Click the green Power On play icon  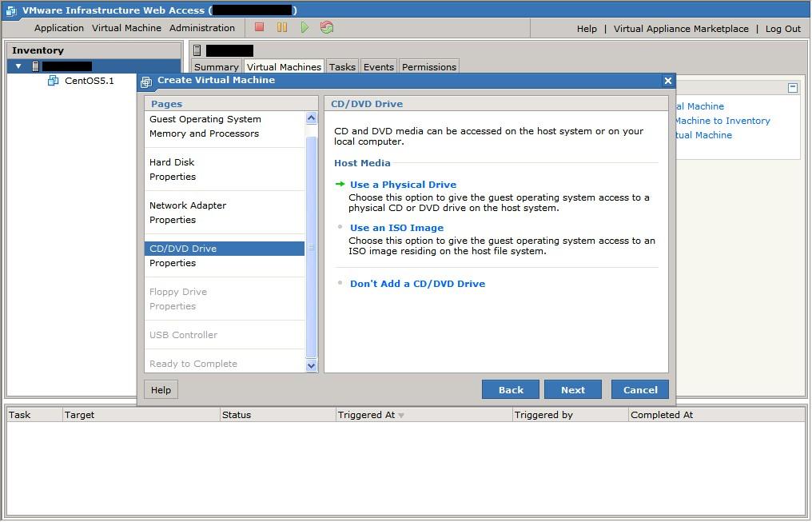[x=304, y=27]
